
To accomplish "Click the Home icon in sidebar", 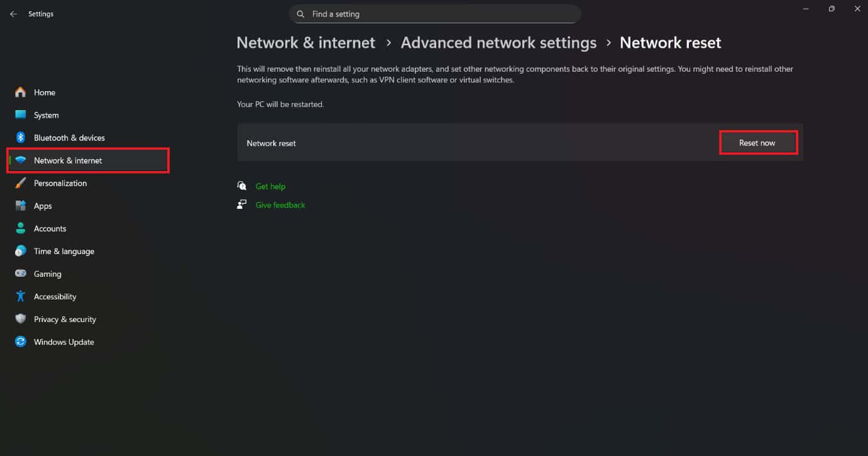I will click(x=21, y=92).
